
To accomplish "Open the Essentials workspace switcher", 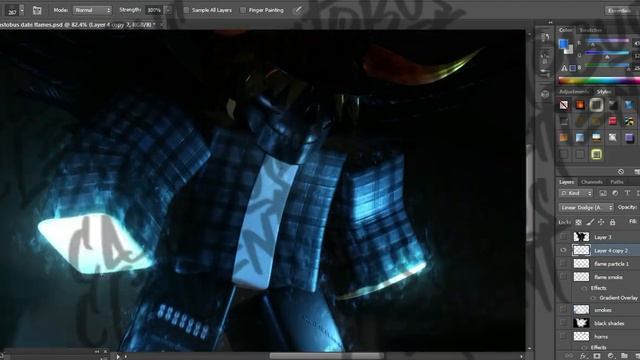I will (620, 11).
